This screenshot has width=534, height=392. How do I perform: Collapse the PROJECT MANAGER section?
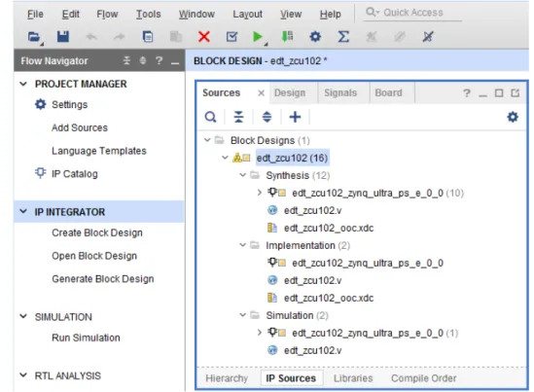[23, 84]
